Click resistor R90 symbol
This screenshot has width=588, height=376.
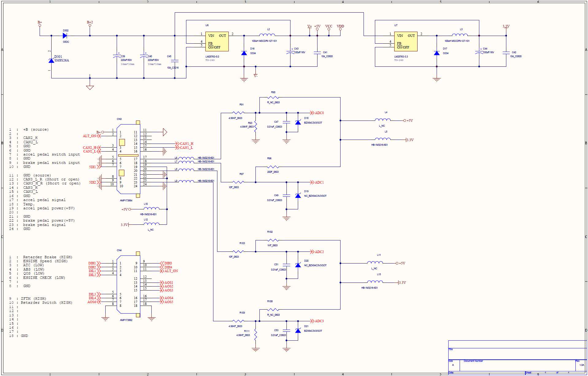tap(273, 97)
